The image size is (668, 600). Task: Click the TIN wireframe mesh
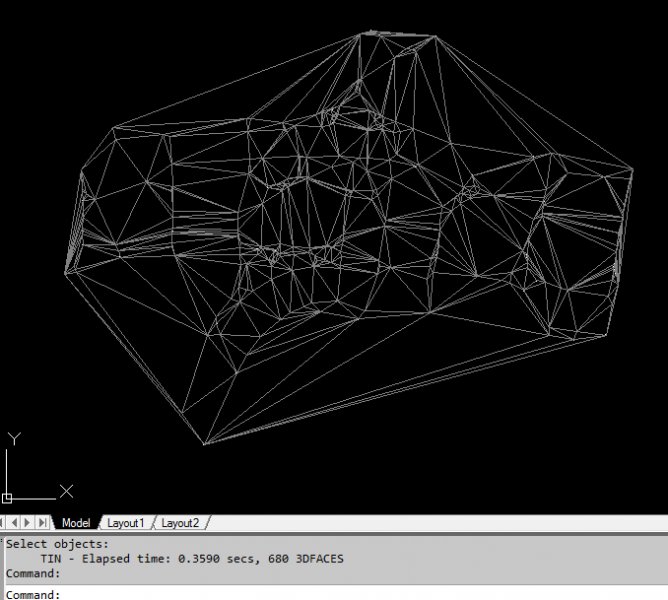pos(348,237)
